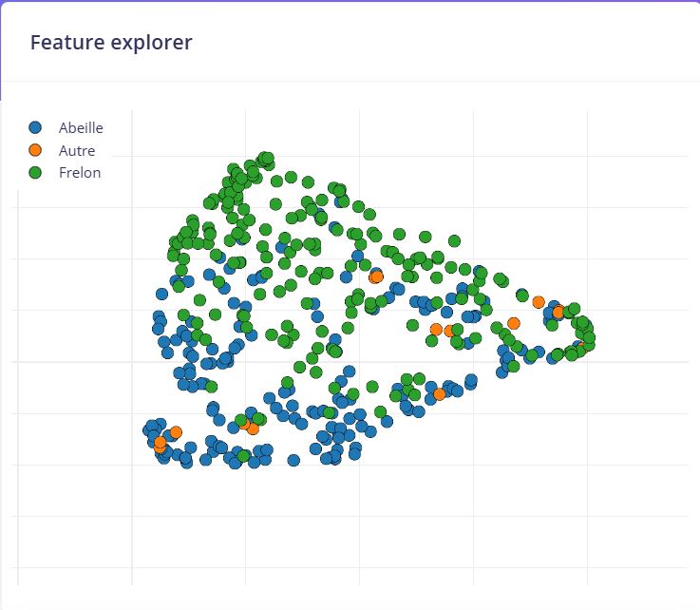700x610 pixels.
Task: Toggle the Abeille series in the legend
Action: [x=80, y=127]
